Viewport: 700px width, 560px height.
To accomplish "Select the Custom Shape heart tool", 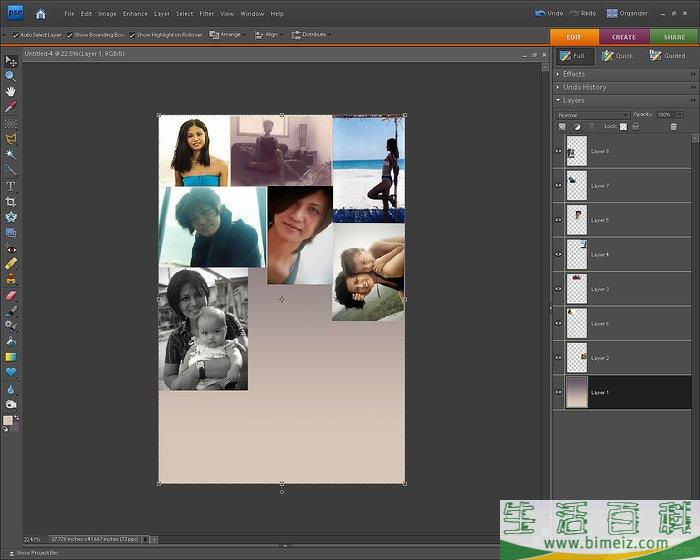I will (x=11, y=372).
